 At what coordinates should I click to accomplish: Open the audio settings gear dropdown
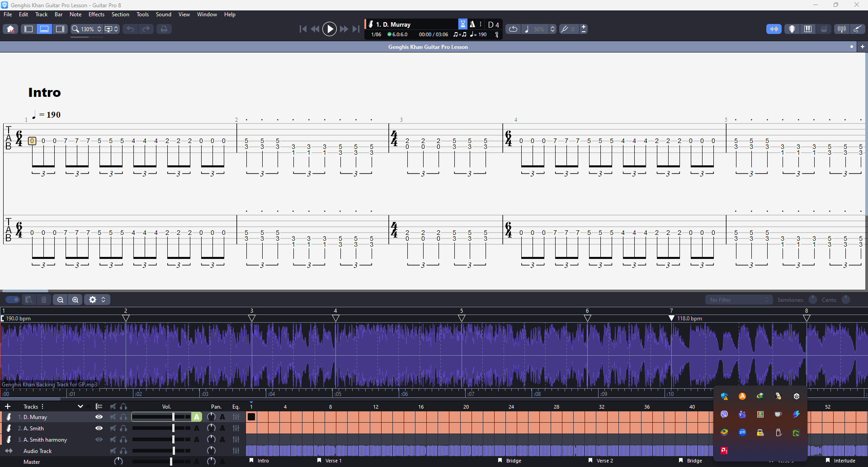(x=97, y=300)
